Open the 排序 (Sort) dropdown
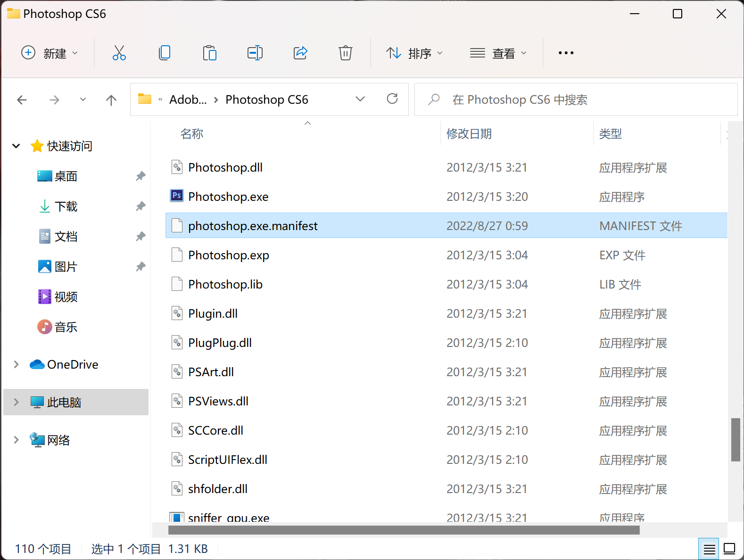Screen dimensions: 744x560 pyautogui.click(x=414, y=53)
